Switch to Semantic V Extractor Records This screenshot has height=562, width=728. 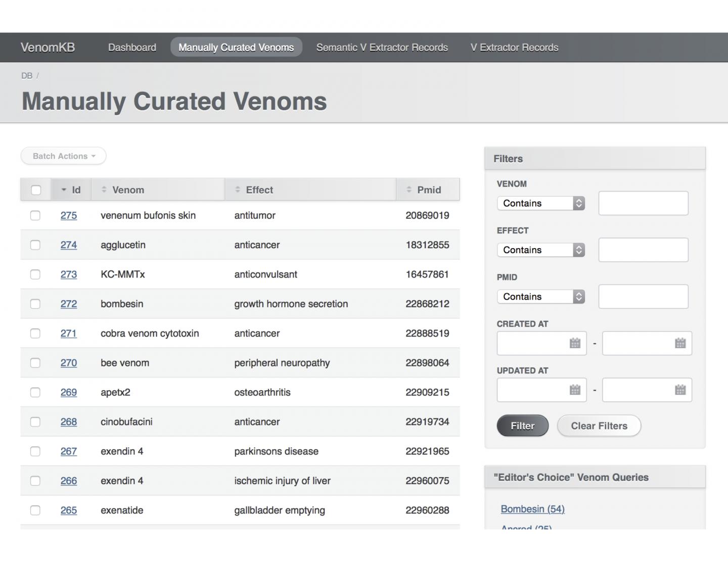click(382, 47)
